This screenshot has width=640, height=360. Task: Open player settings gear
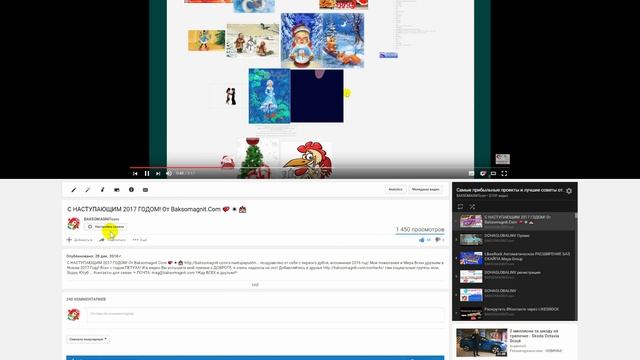tap(482, 173)
